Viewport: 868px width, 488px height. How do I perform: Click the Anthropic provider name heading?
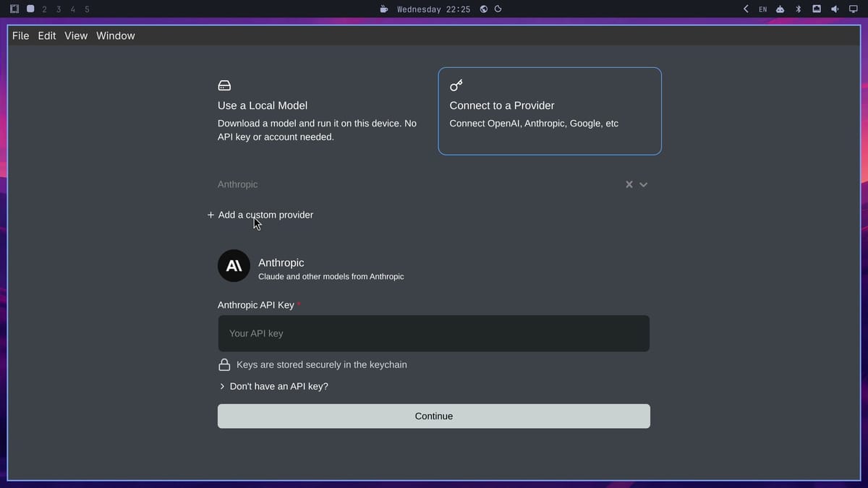click(281, 262)
